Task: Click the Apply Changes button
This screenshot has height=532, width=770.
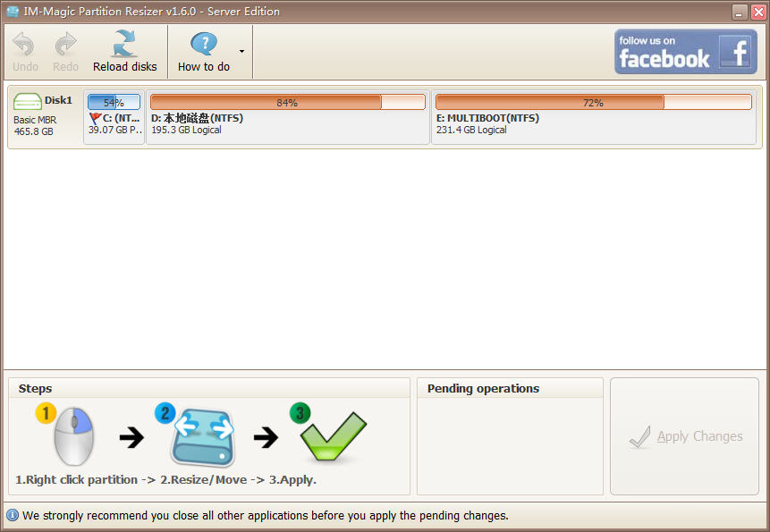Action: point(684,436)
